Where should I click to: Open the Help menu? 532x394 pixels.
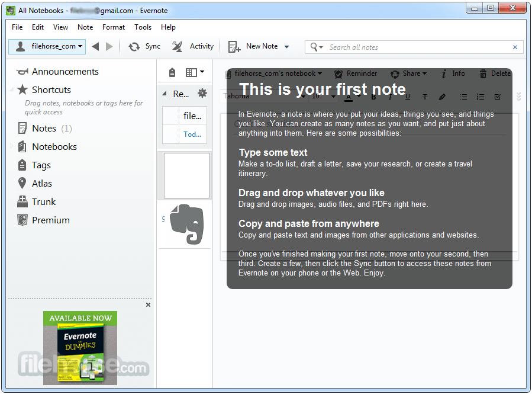click(168, 27)
